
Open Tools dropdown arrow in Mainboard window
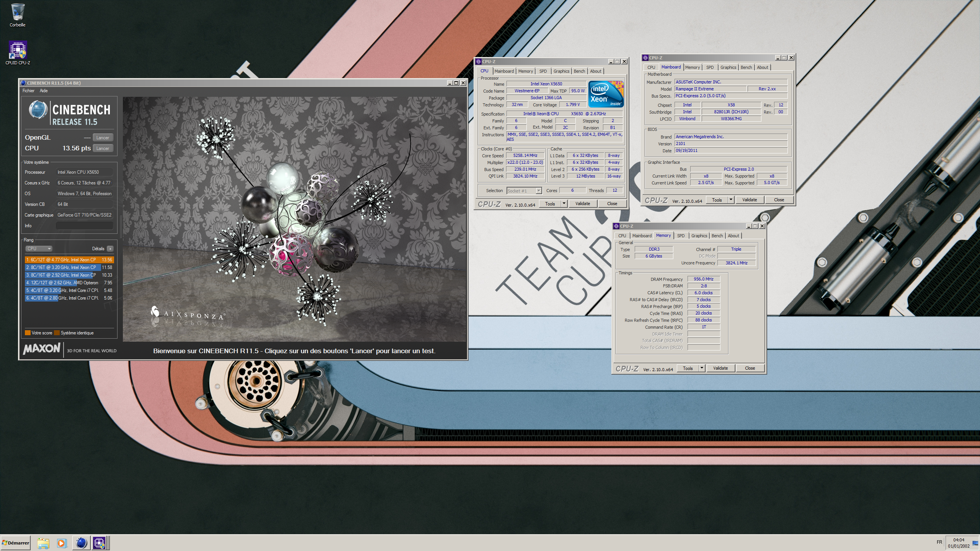click(x=731, y=200)
